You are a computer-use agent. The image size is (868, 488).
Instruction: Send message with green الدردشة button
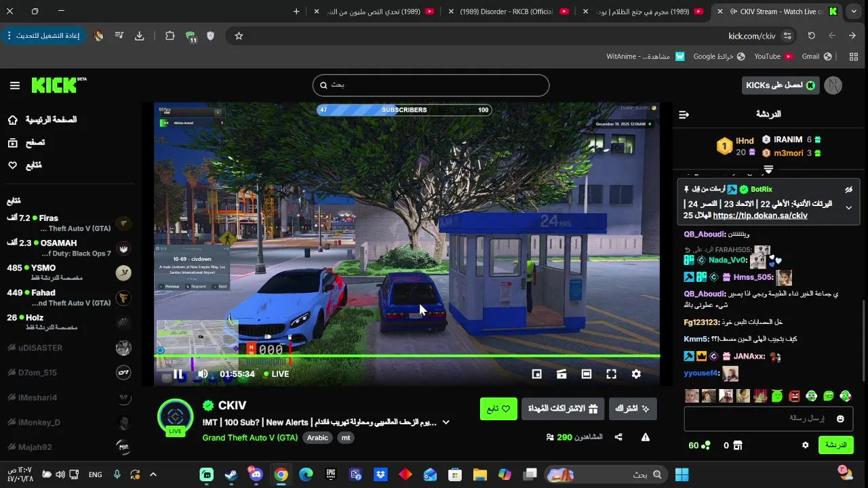[836, 445]
